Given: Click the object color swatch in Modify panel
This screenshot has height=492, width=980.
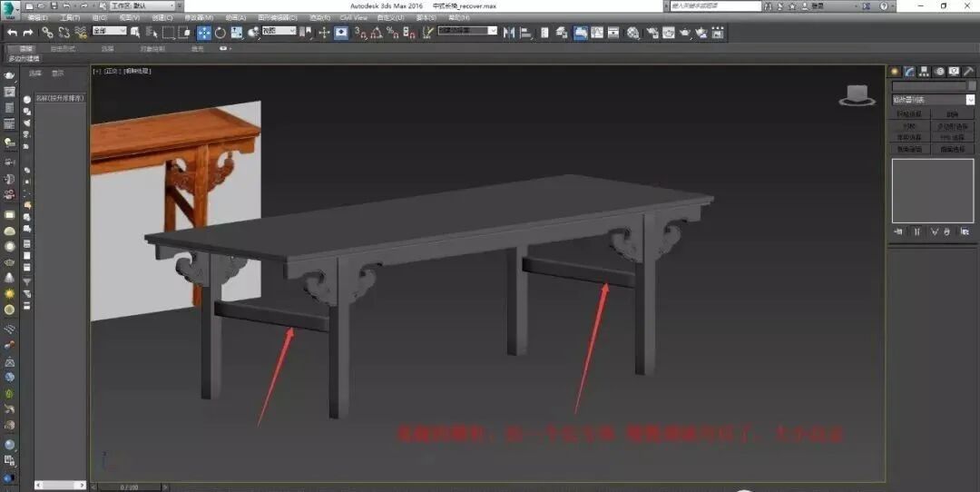Looking at the screenshot, I should point(971,85).
